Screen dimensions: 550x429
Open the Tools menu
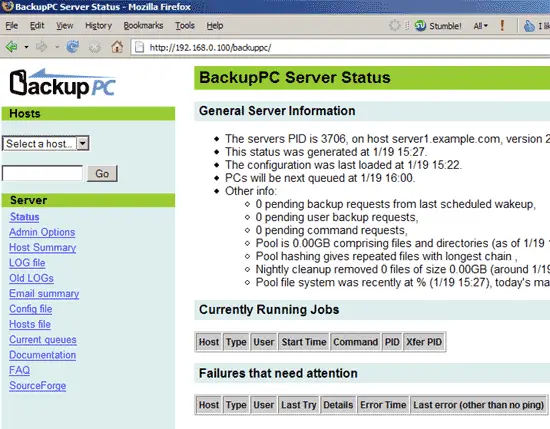pos(185,26)
